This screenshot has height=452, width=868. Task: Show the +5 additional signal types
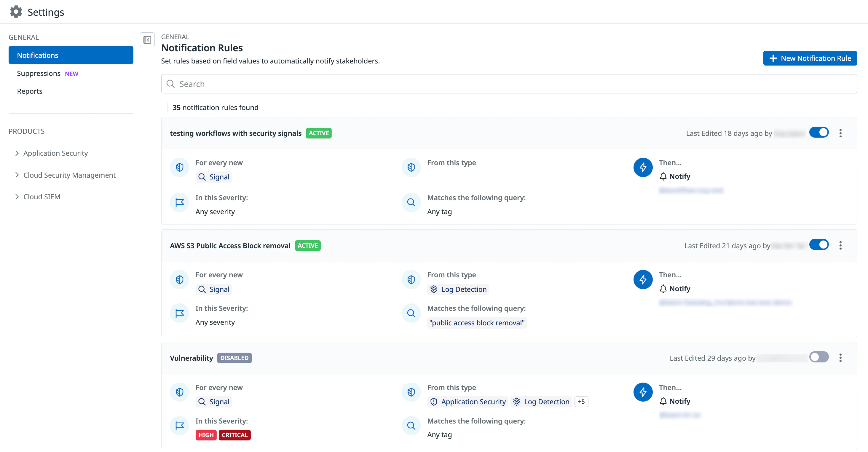581,402
